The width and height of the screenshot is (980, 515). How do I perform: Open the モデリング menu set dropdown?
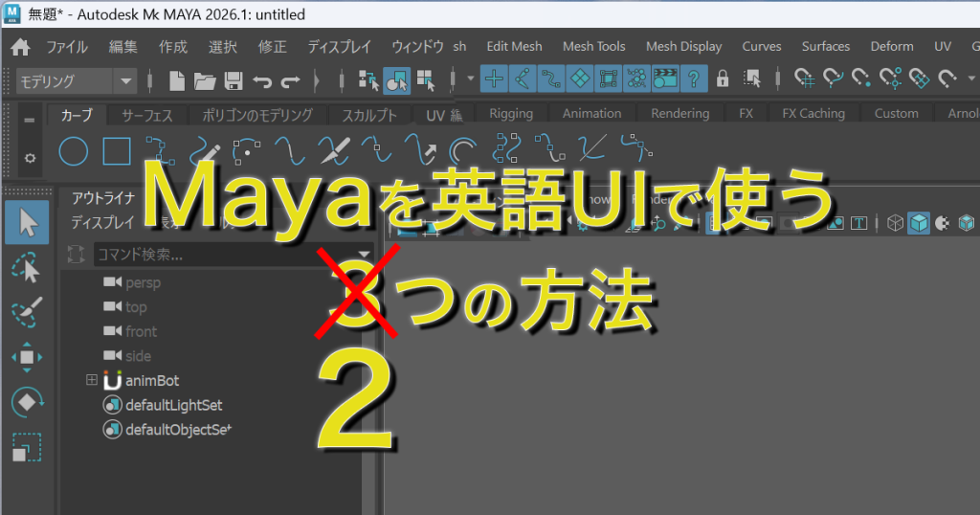(77, 81)
